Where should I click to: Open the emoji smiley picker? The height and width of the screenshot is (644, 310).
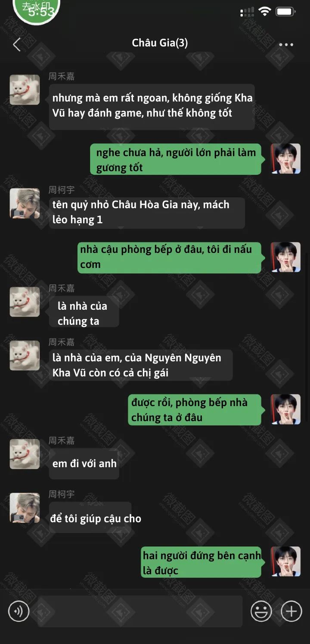(x=261, y=611)
